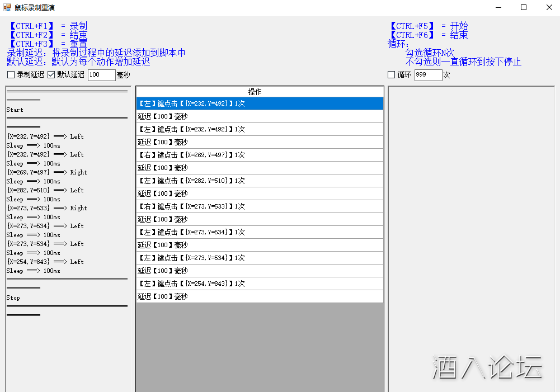Click the 录制 link next to CTRL+F1

pos(79,26)
